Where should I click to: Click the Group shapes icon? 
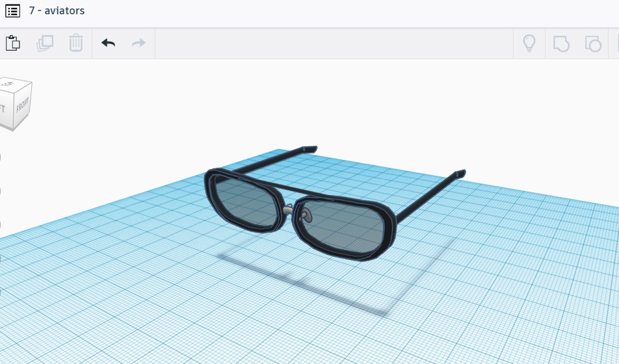click(560, 44)
